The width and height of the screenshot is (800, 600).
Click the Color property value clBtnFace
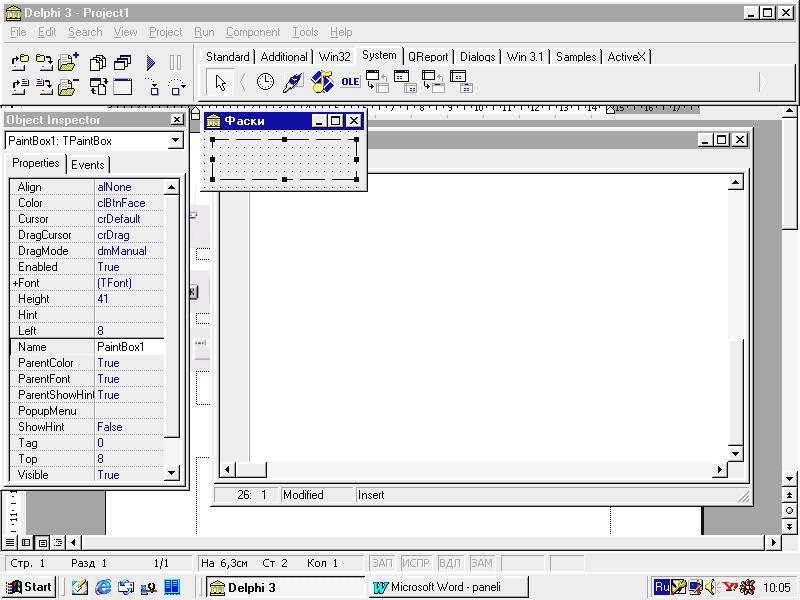click(130, 203)
